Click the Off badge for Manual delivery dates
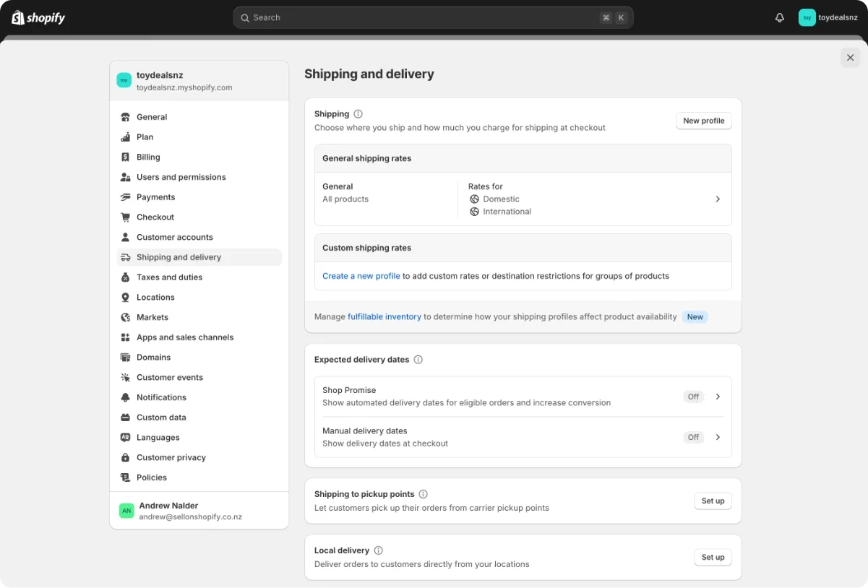Image resolution: width=868 pixels, height=588 pixels. [694, 437]
